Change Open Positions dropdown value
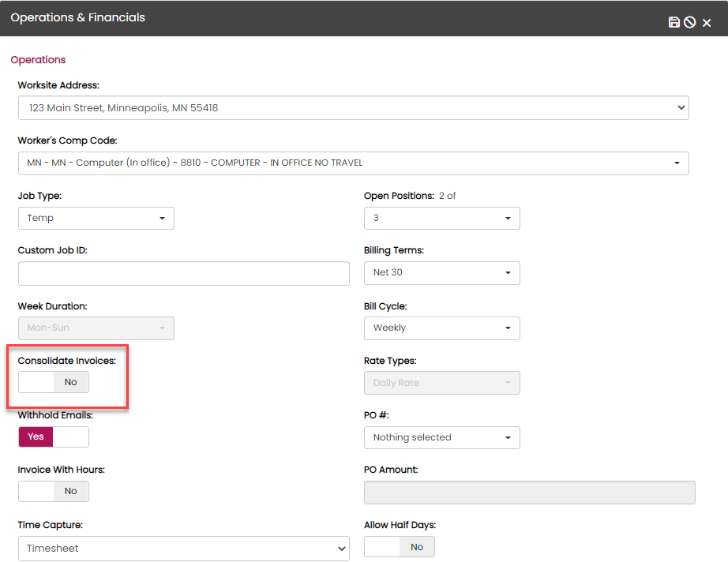Image resolution: width=728 pixels, height=562 pixels. 441,218
